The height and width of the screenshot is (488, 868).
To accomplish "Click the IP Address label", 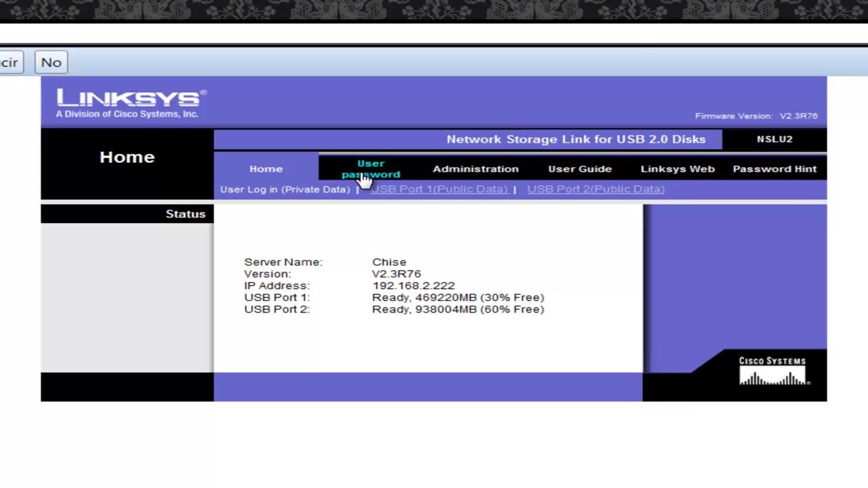I will point(277,286).
